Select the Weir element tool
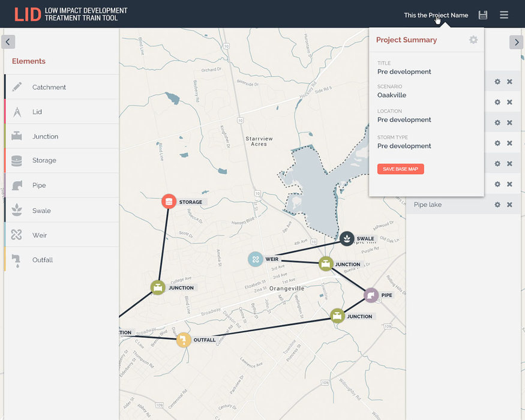This screenshot has width=525, height=420. [40, 235]
